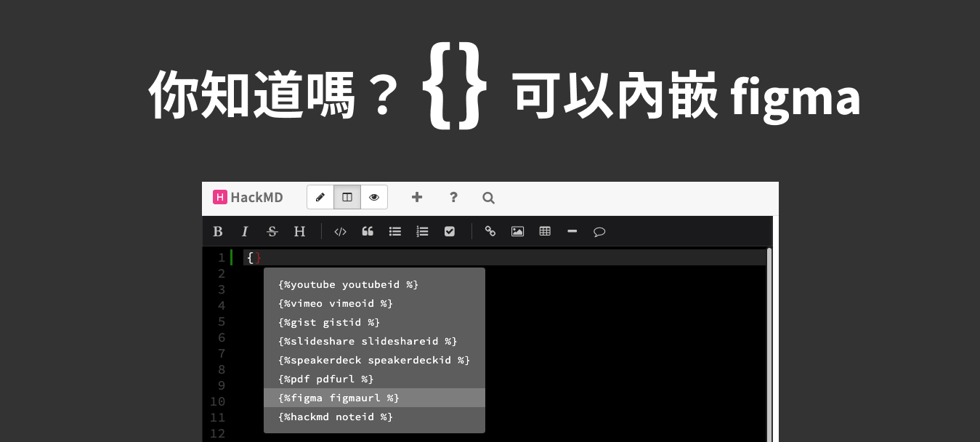The width and height of the screenshot is (980, 442).
Task: Choose {%slideshare slideshareid %} suggestion
Action: tap(374, 341)
